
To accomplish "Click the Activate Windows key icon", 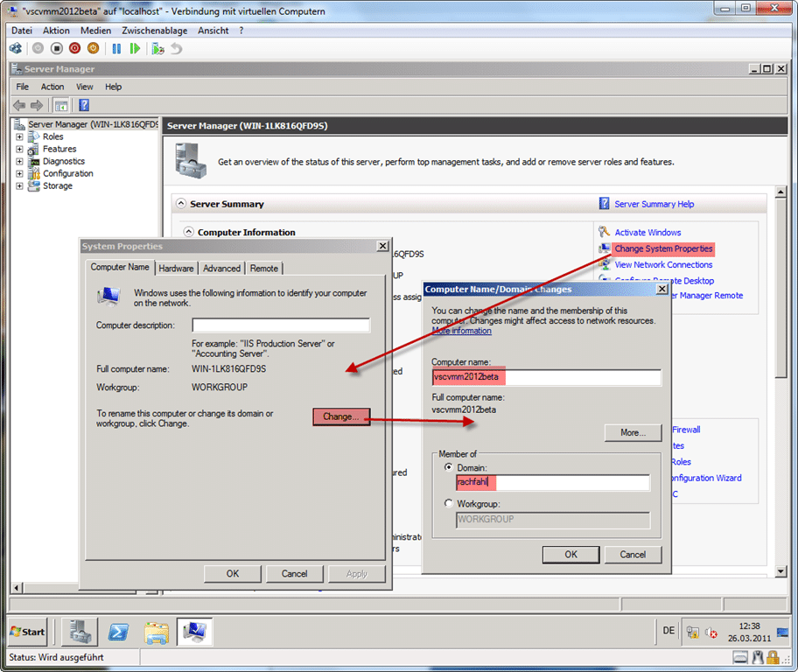I will [604, 232].
